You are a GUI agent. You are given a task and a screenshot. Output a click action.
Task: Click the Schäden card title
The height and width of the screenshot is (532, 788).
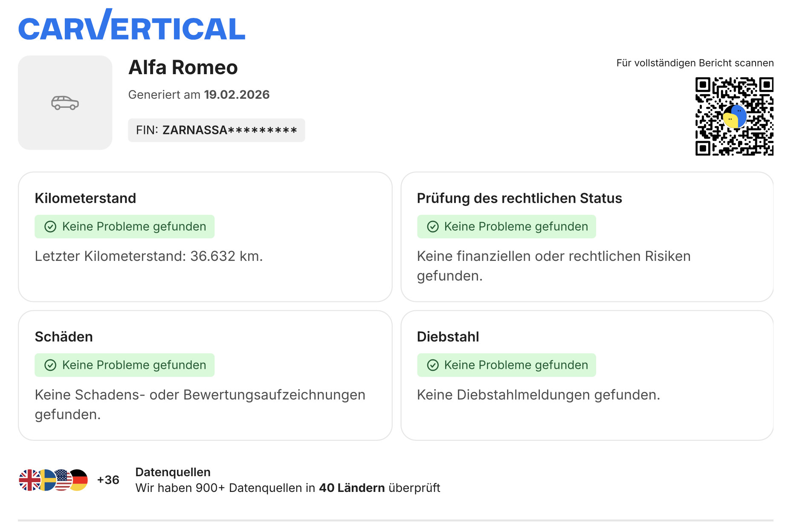[x=64, y=337]
